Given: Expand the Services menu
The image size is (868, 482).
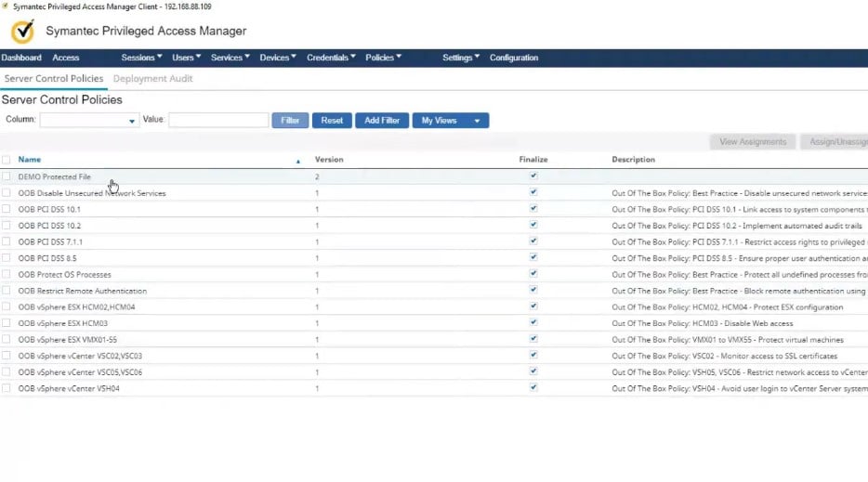Looking at the screenshot, I should [230, 58].
